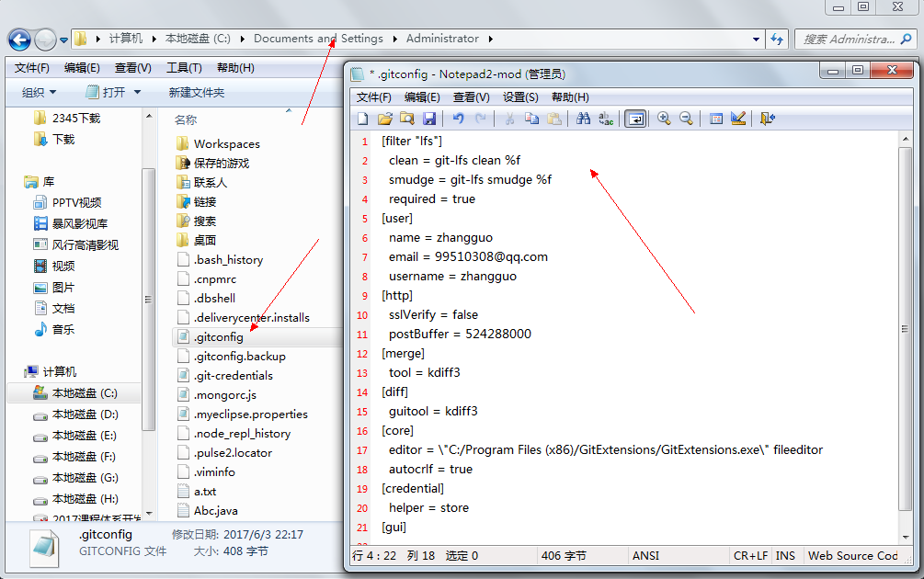
Task: Select the .git-credentials file in list
Action: 234,375
